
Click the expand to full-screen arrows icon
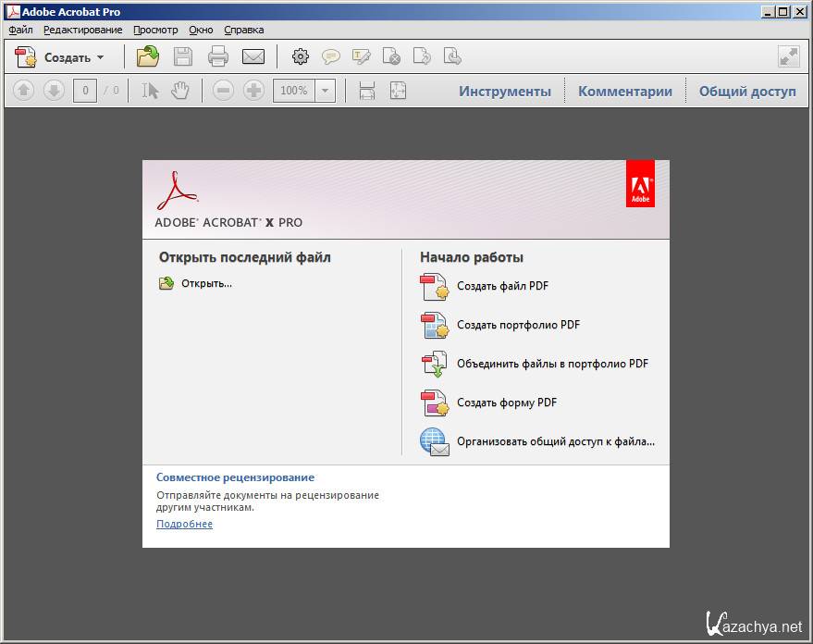788,56
